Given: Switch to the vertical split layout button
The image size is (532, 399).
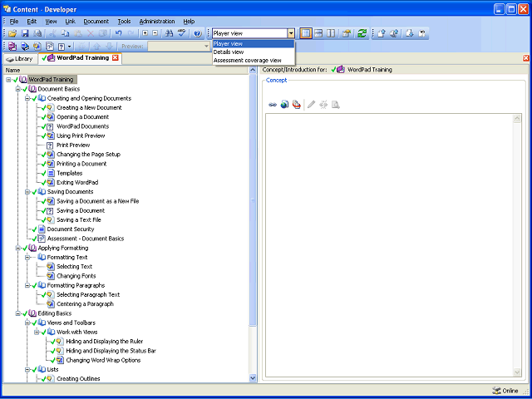Looking at the screenshot, I should [331, 33].
